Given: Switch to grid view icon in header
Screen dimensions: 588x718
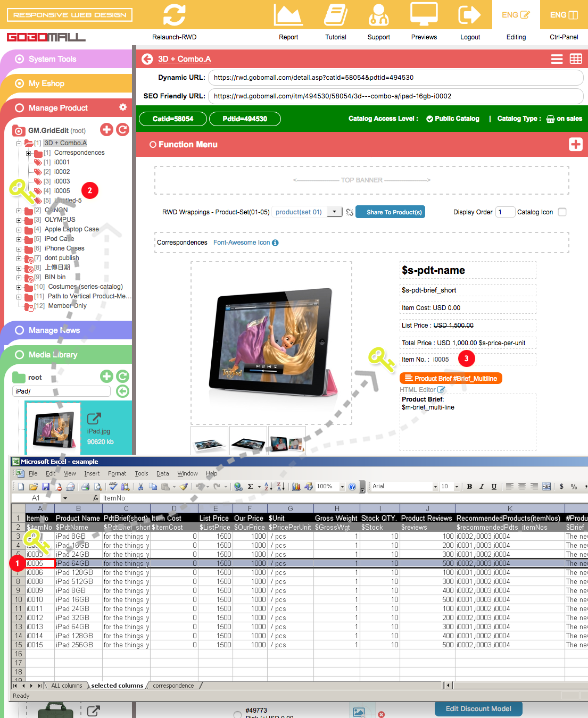Looking at the screenshot, I should (x=576, y=59).
